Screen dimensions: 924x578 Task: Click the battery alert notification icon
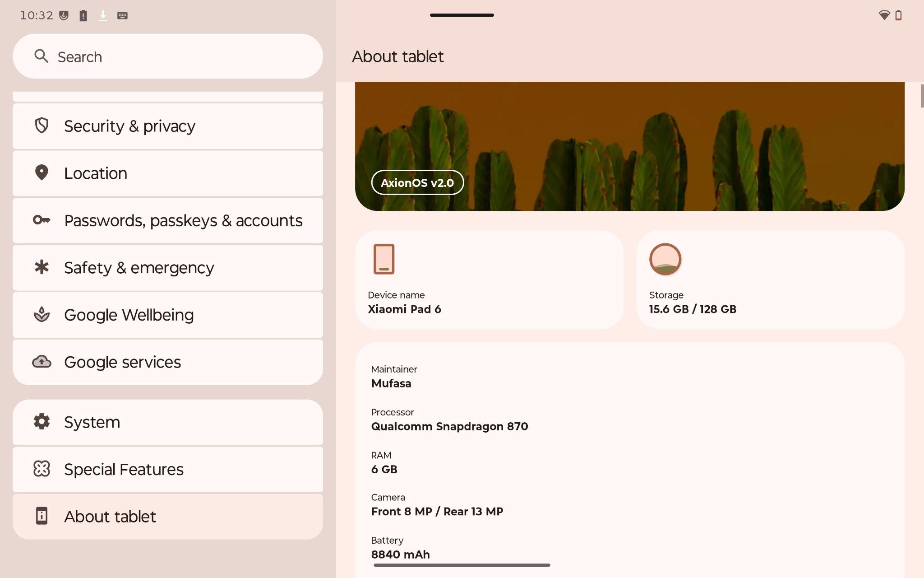coord(83,15)
